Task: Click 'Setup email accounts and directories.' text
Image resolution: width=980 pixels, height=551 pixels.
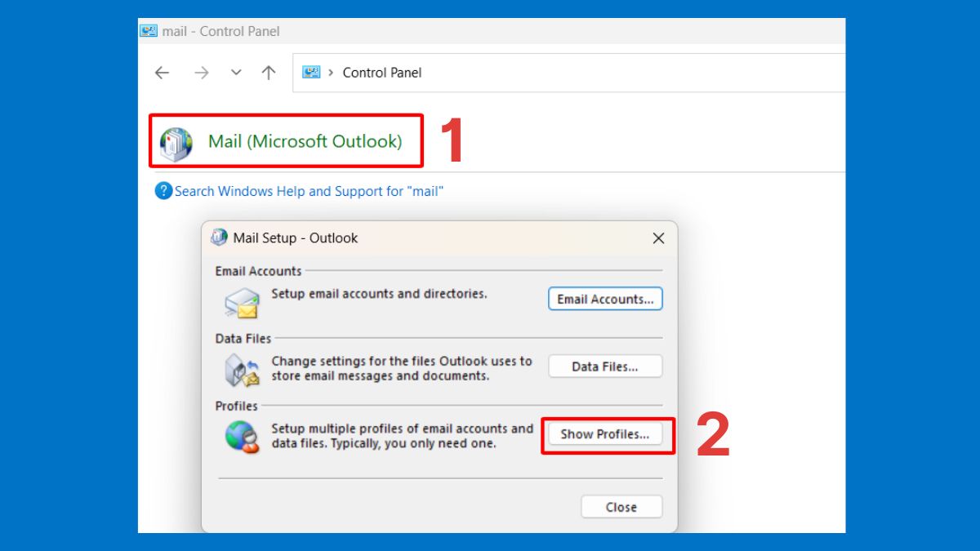Action: (x=379, y=293)
